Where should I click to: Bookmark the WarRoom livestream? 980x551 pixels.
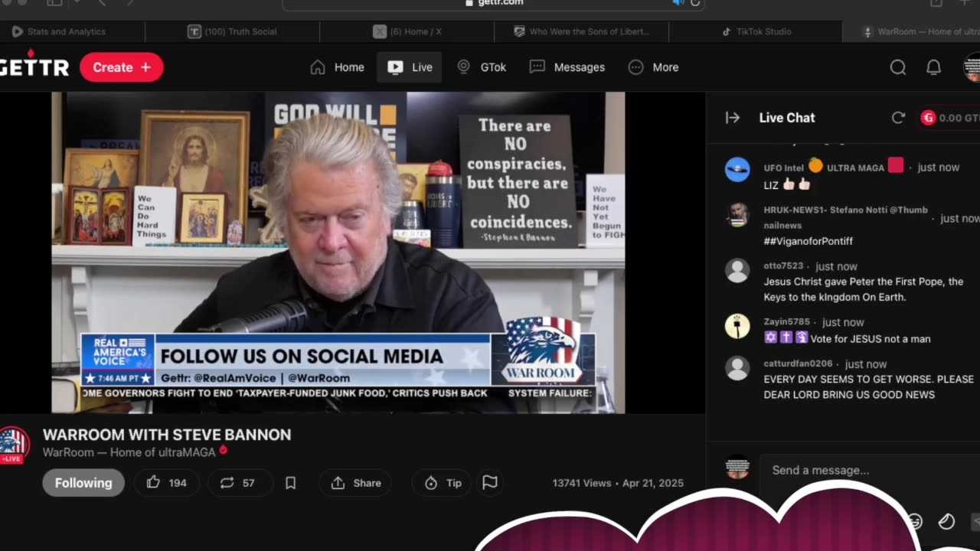(x=290, y=483)
